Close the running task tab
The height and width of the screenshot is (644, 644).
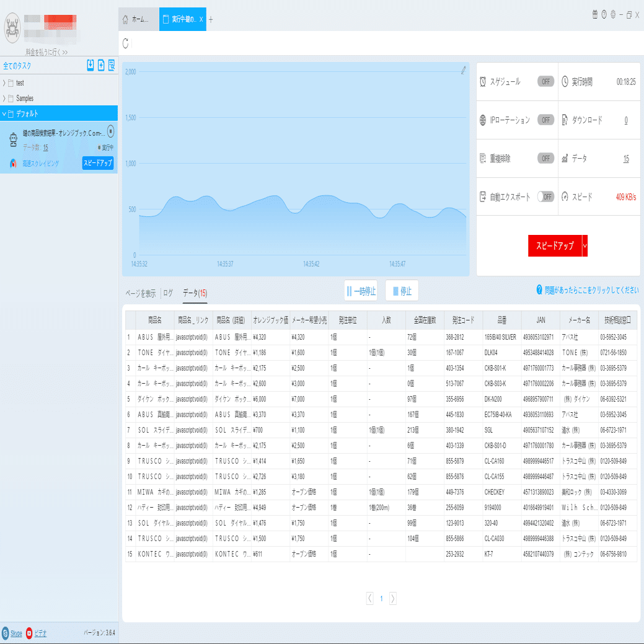[201, 19]
